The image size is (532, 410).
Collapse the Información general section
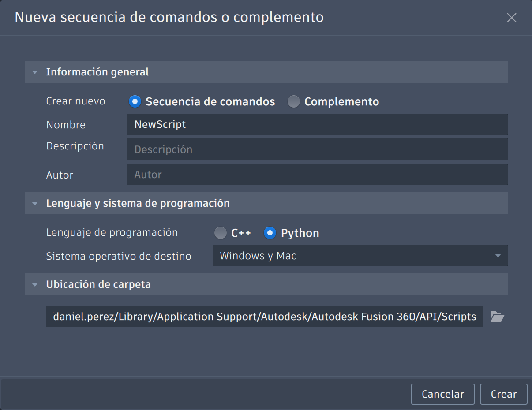[35, 72]
